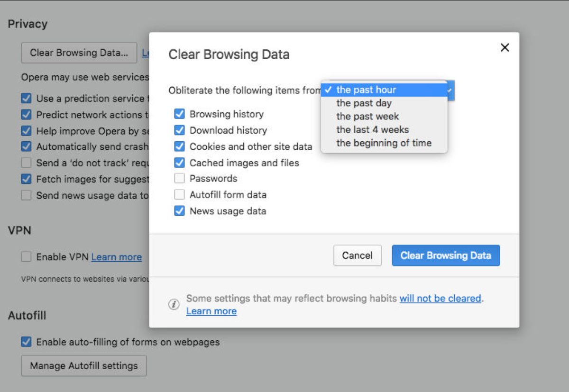This screenshot has height=392, width=569.
Task: Choose 'the beginning of time' option
Action: click(384, 143)
